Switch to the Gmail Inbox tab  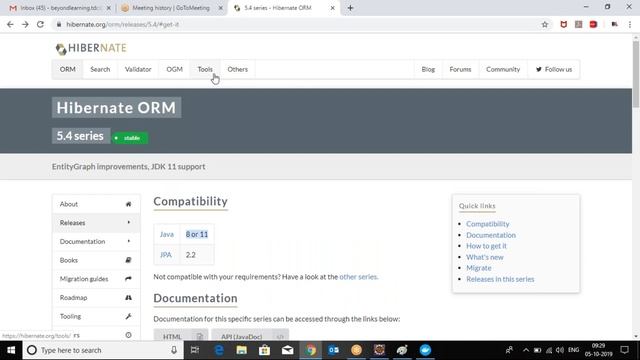[x=59, y=8]
